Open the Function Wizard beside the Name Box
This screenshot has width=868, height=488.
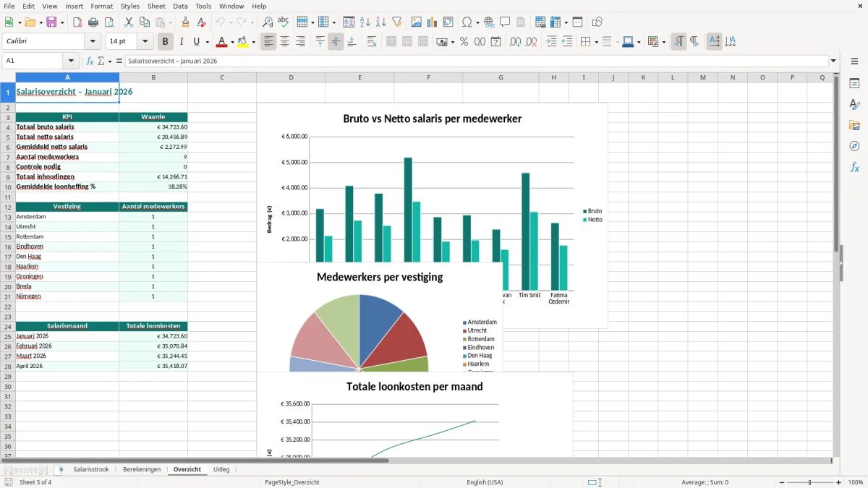(90, 61)
